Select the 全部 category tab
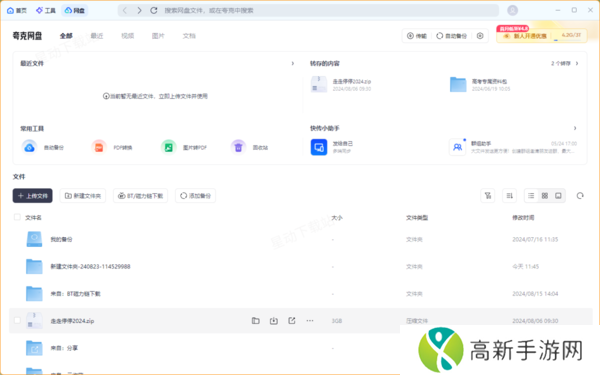600x375 pixels. click(66, 36)
